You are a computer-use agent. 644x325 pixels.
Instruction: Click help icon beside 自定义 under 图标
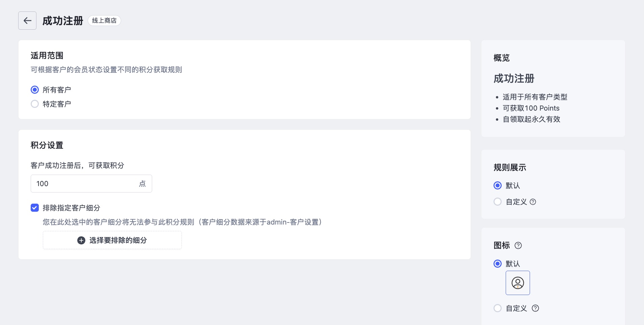[x=535, y=308]
